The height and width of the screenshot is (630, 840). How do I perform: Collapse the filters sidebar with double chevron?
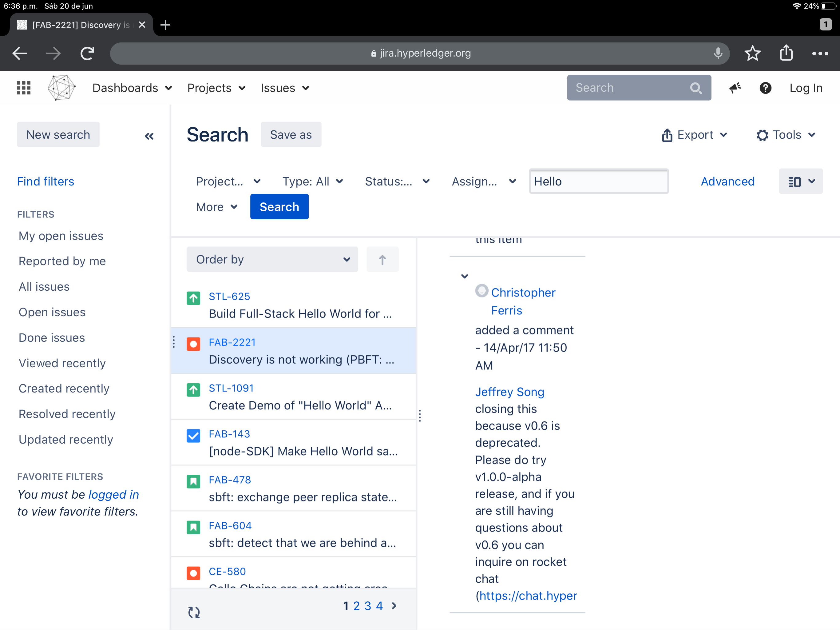[149, 136]
